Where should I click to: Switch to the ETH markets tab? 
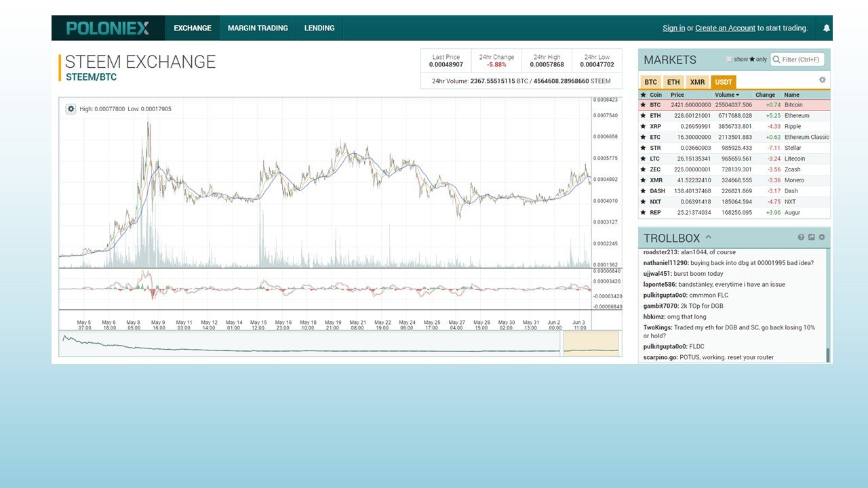[x=673, y=82]
